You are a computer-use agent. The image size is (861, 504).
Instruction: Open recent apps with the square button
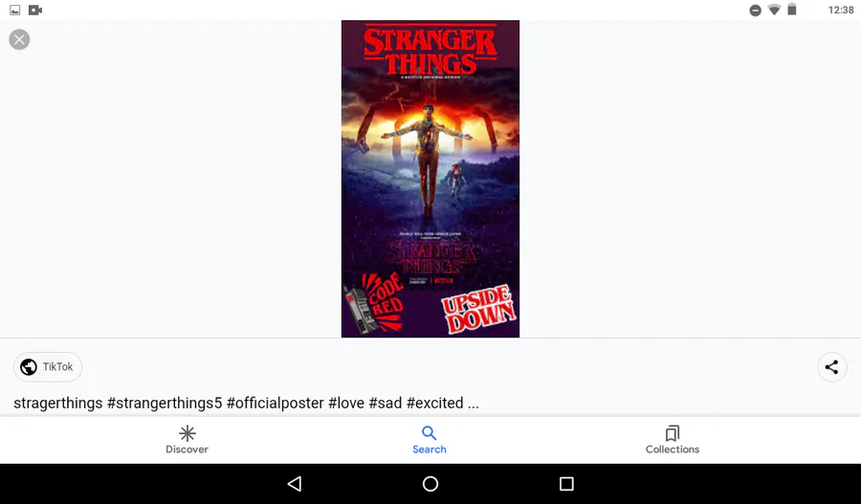pos(566,484)
